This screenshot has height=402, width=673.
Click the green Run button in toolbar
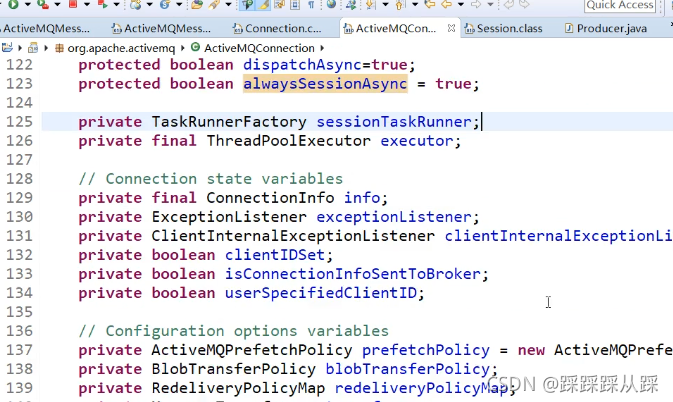(13, 5)
